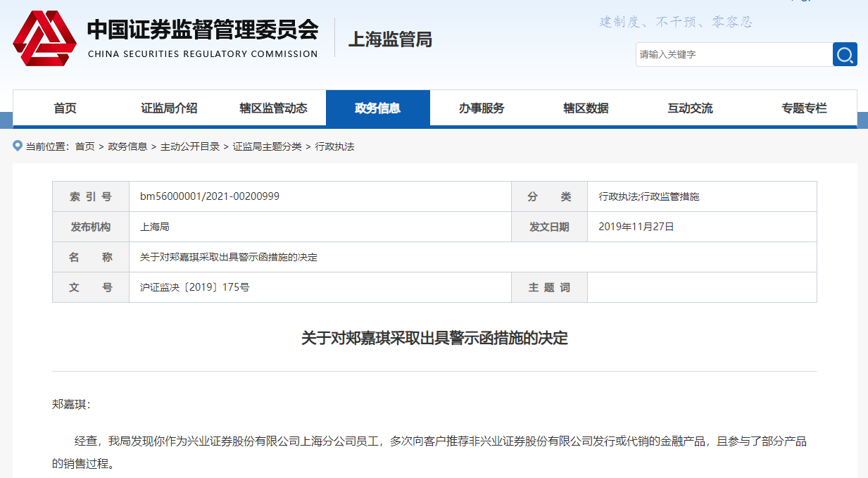868x478 pixels.
Task: Click the red CSRC logo emblem
Action: (x=44, y=39)
